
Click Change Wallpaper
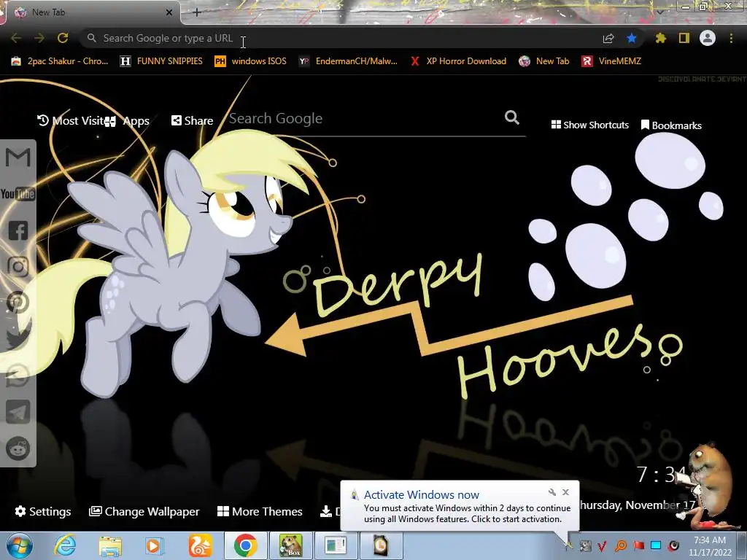pos(144,511)
